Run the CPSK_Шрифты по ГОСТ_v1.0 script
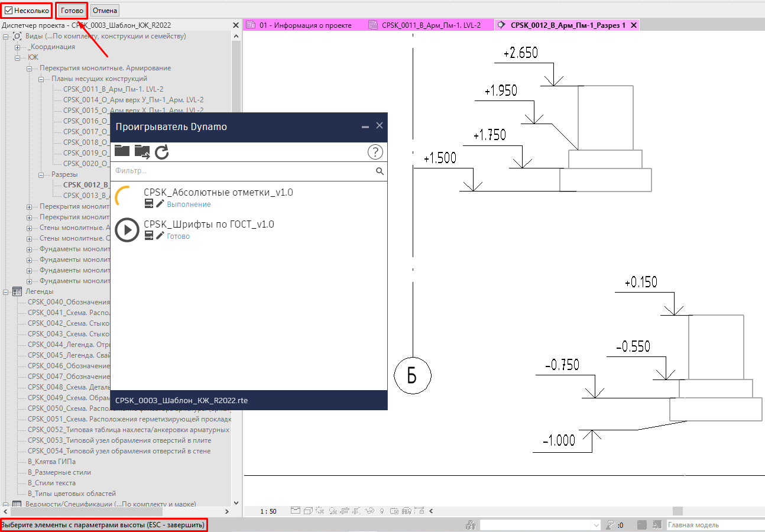Screen dimensions: 765x532 (x=127, y=230)
